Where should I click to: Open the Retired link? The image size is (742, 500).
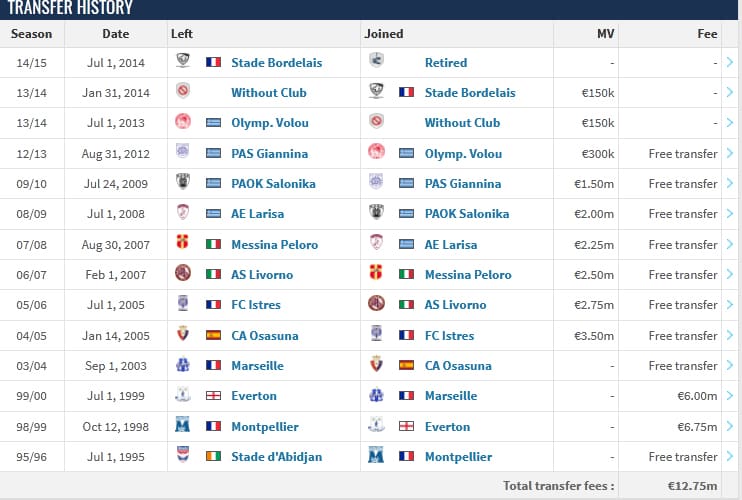pyautogui.click(x=445, y=62)
